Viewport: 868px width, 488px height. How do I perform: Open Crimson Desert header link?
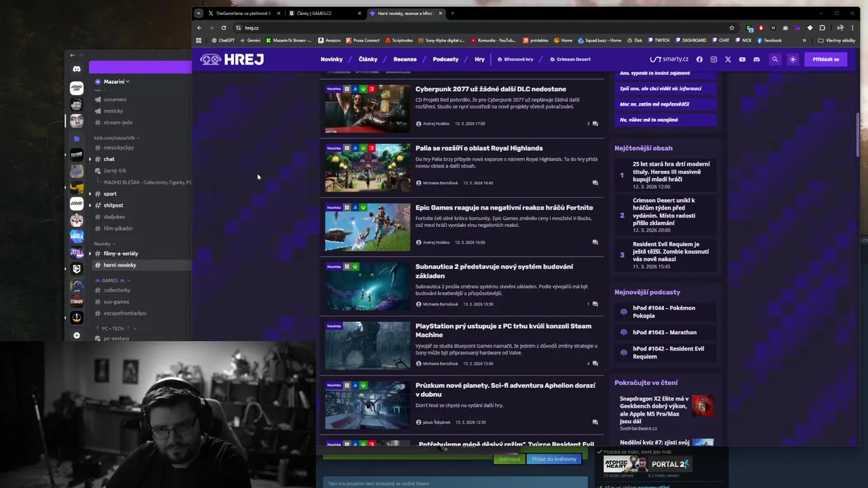coord(570,60)
